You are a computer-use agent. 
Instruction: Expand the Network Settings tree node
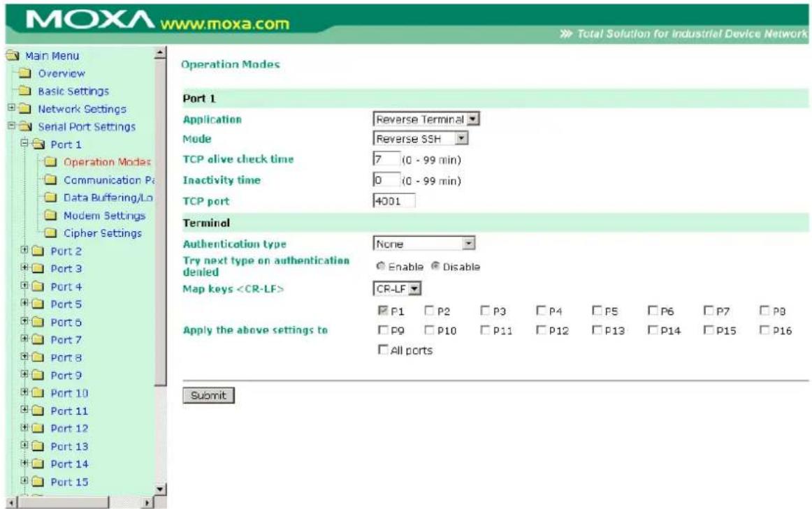point(11,108)
